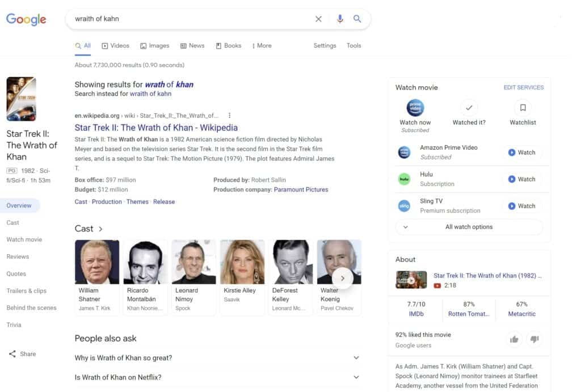Image resolution: width=581 pixels, height=392 pixels.
Task: Switch to the Videos tab
Action: pos(116,45)
